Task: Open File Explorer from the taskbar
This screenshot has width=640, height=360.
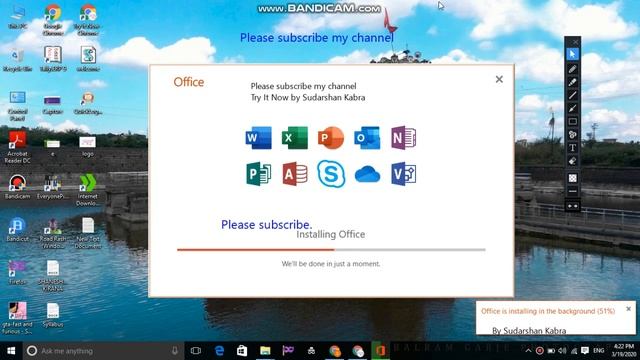Action: coord(265,351)
